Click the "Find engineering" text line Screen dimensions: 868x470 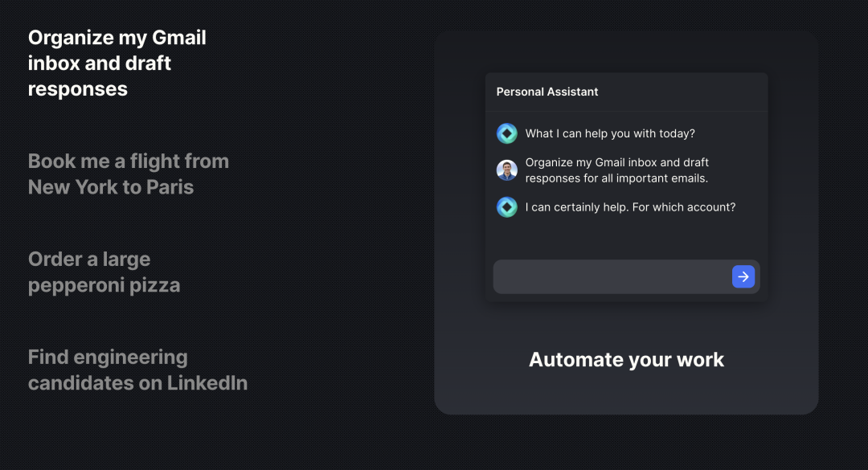pyautogui.click(x=108, y=357)
